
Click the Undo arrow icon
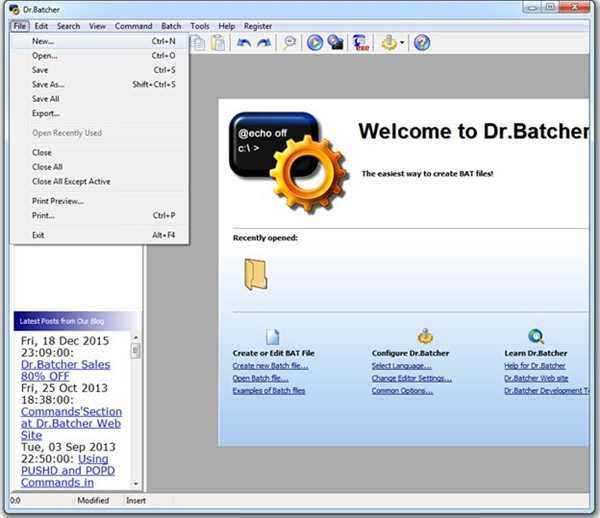[x=244, y=42]
